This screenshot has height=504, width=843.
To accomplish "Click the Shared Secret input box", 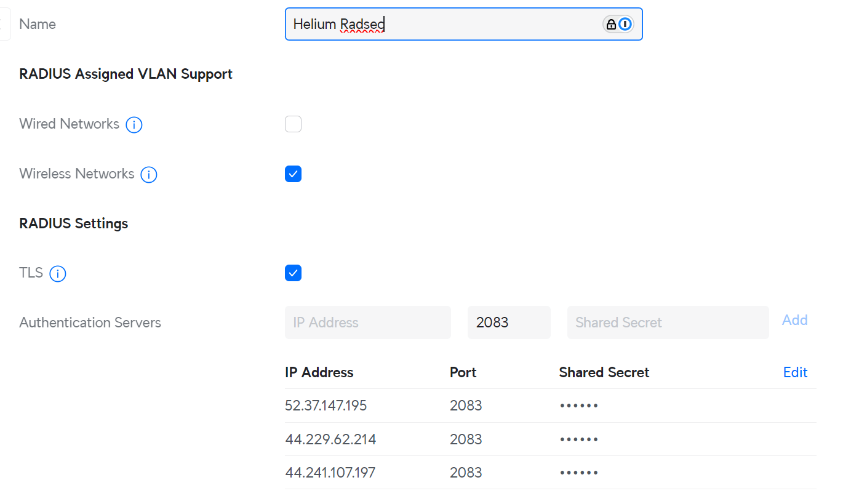I will pos(668,322).
